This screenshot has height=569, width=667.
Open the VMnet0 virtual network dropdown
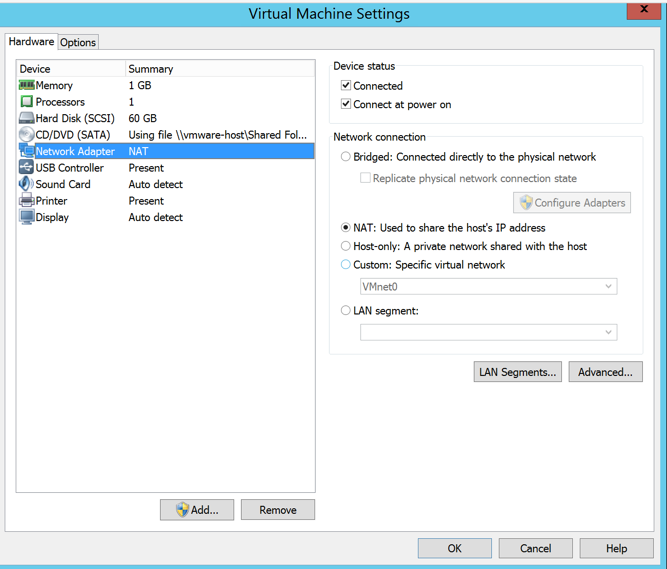coord(488,287)
